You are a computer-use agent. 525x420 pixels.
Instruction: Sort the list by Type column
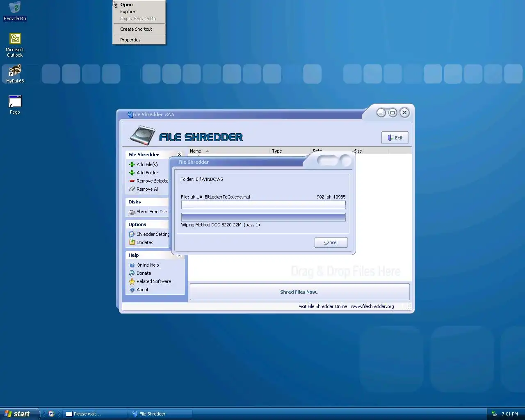[290, 151]
